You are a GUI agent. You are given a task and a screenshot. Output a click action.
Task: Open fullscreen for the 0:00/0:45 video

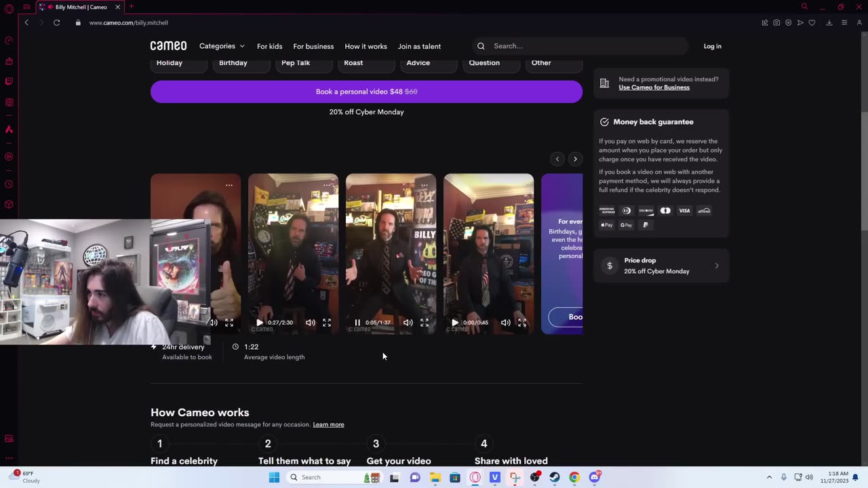coord(522,323)
